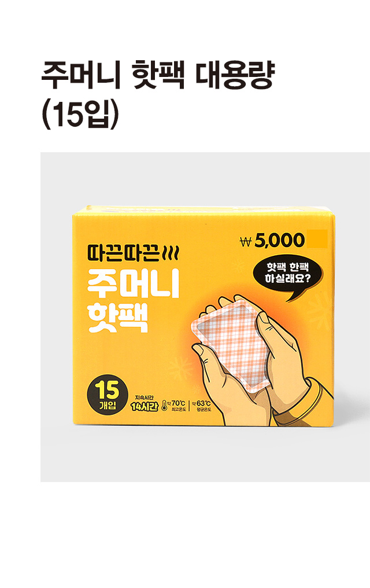Click the steam wave icon beside 따끈따끈

tap(172, 254)
